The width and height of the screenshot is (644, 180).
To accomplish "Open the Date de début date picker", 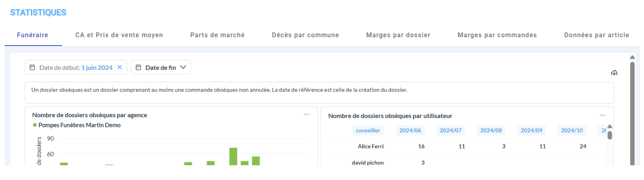I will tap(76, 67).
